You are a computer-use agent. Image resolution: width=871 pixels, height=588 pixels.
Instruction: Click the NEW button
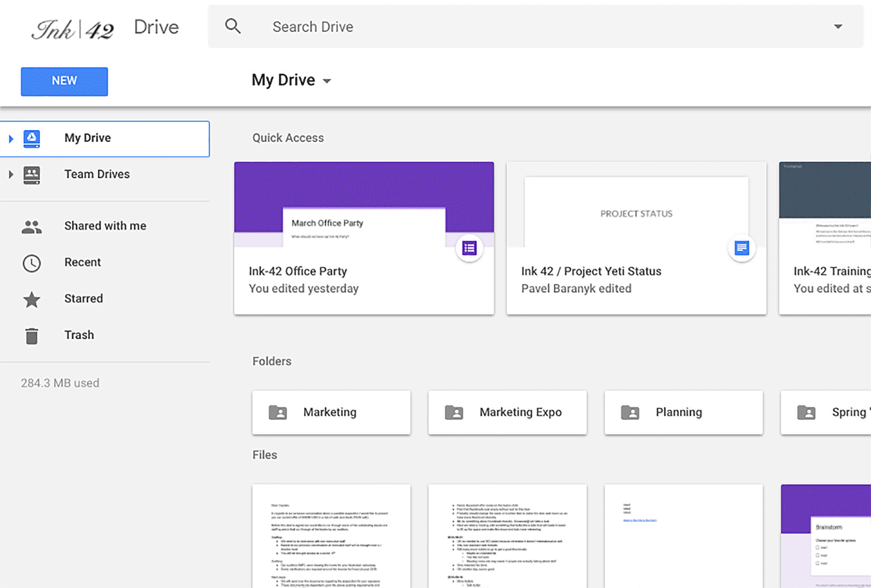point(64,81)
